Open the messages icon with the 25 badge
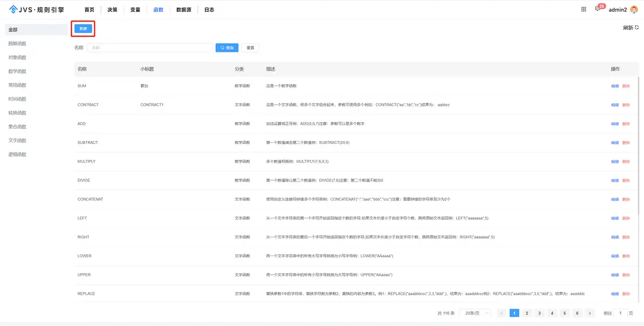 598,9
